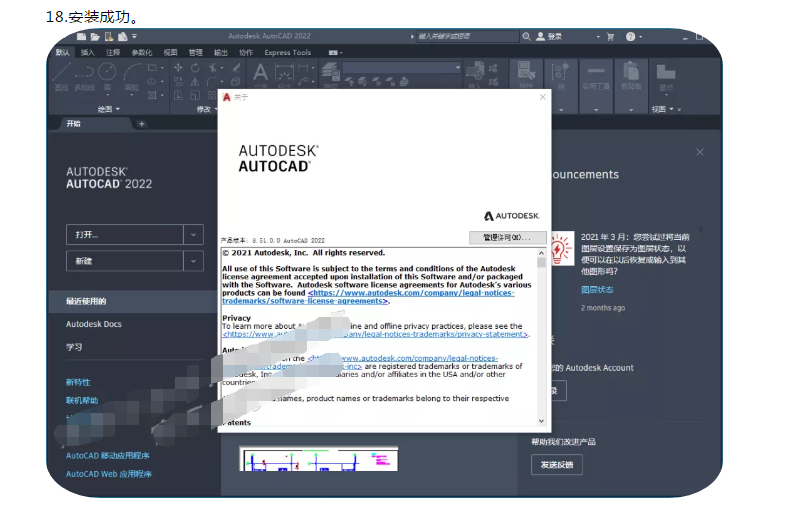Select the Trim scissors tool
808x506 pixels.
tap(212, 68)
